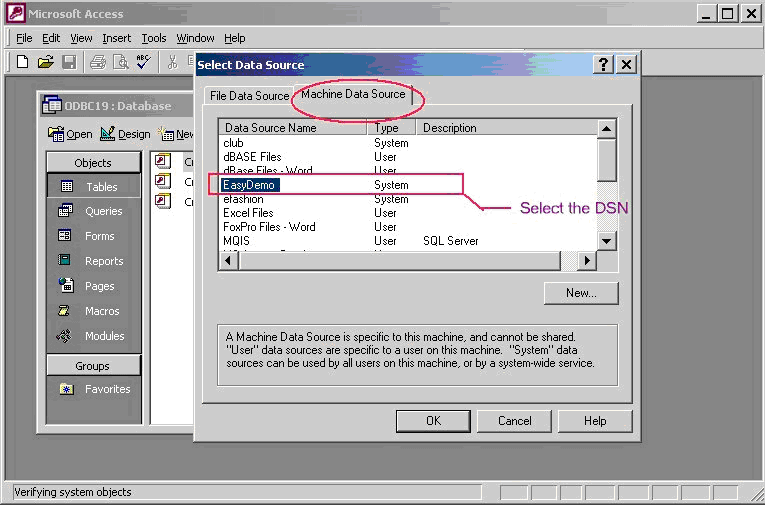Click Open in the ODBC19 database window

tap(70, 134)
